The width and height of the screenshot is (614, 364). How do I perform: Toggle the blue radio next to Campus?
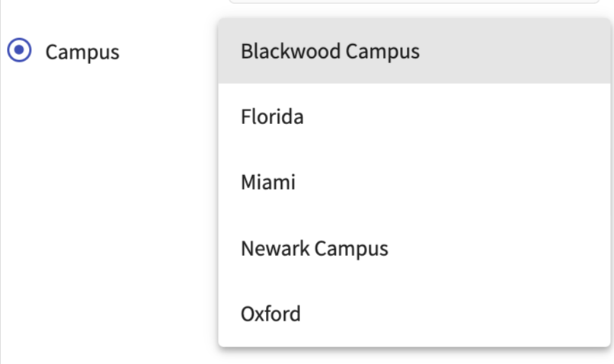point(19,52)
